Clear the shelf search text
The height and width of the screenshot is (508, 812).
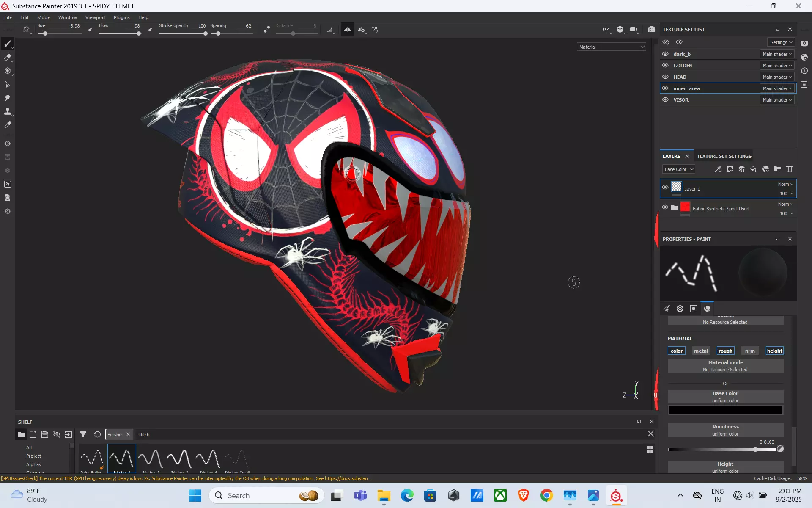[650, 434]
